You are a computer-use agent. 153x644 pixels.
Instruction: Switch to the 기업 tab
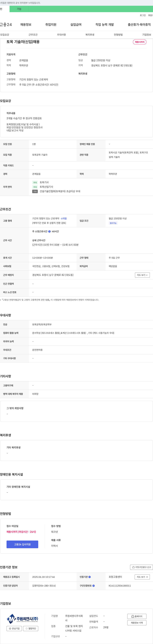(19, 9)
